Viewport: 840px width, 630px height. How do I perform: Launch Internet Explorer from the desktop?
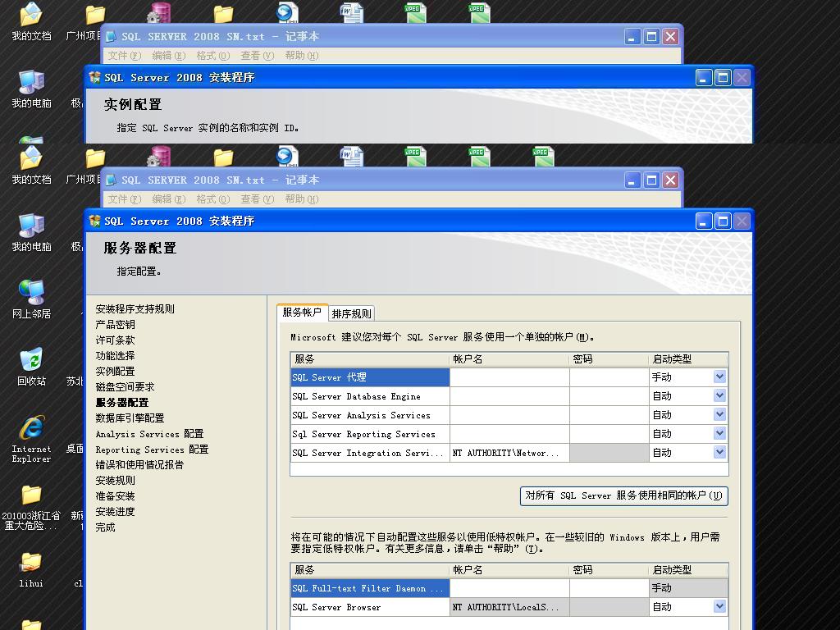pos(31,428)
